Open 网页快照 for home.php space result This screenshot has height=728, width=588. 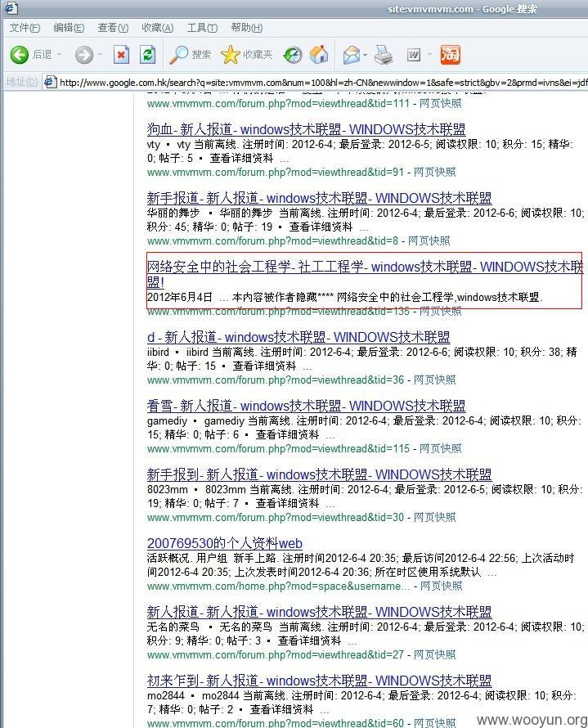[x=441, y=586]
